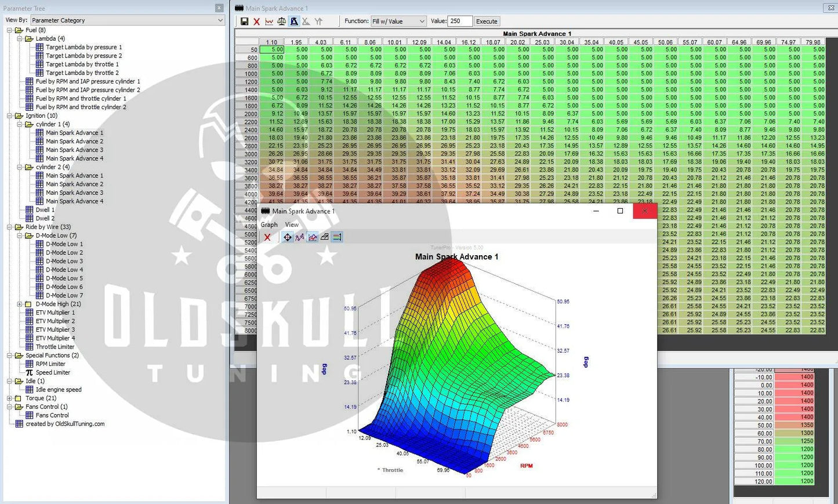Image resolution: width=838 pixels, height=504 pixels.
Task: Open the View menu in graph window
Action: pos(292,224)
